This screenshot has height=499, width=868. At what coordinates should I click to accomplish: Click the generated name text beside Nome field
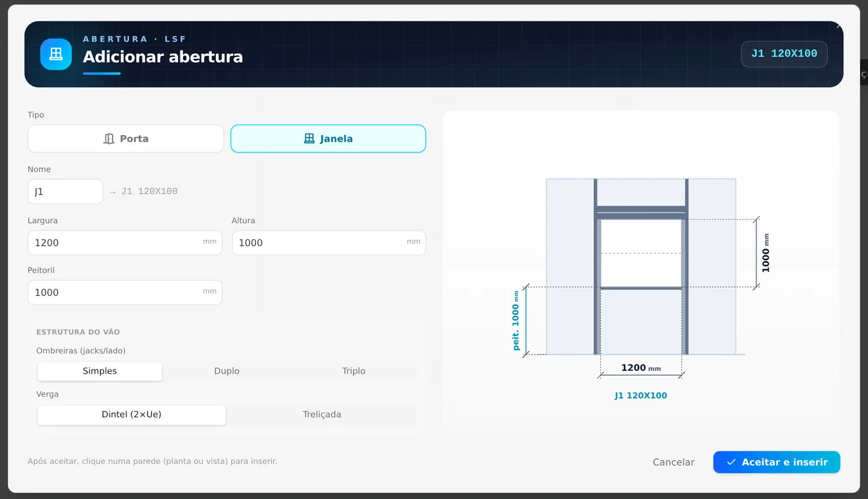[149, 192]
